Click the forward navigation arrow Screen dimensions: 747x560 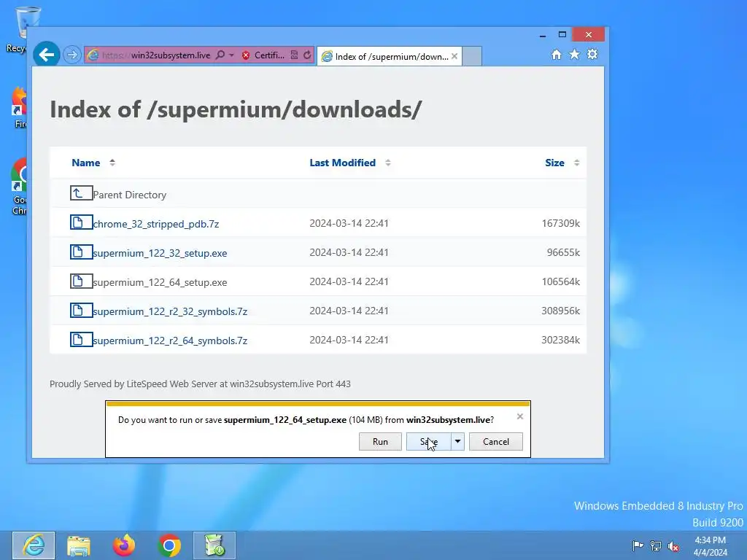[72, 55]
